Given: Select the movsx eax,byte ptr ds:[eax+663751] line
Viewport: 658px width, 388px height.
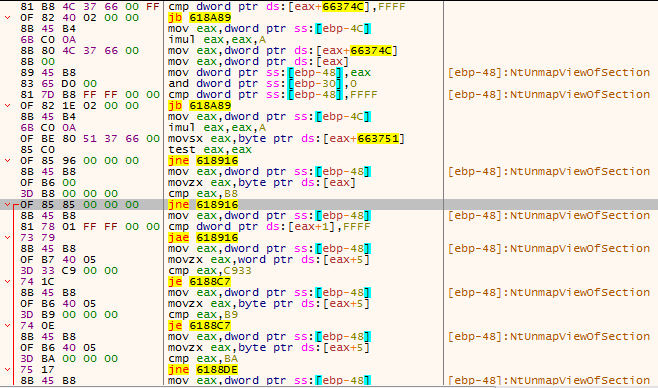Looking at the screenshot, I should click(287, 139).
